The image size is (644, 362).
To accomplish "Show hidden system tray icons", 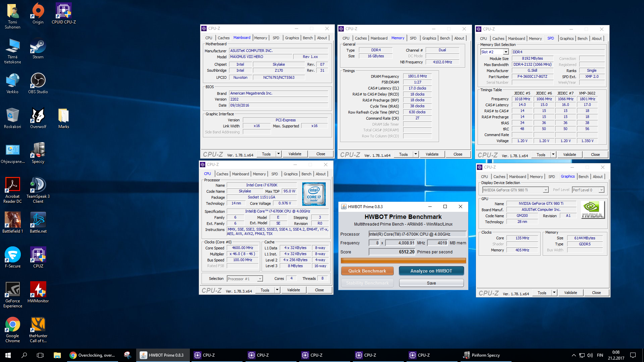I will point(574,355).
